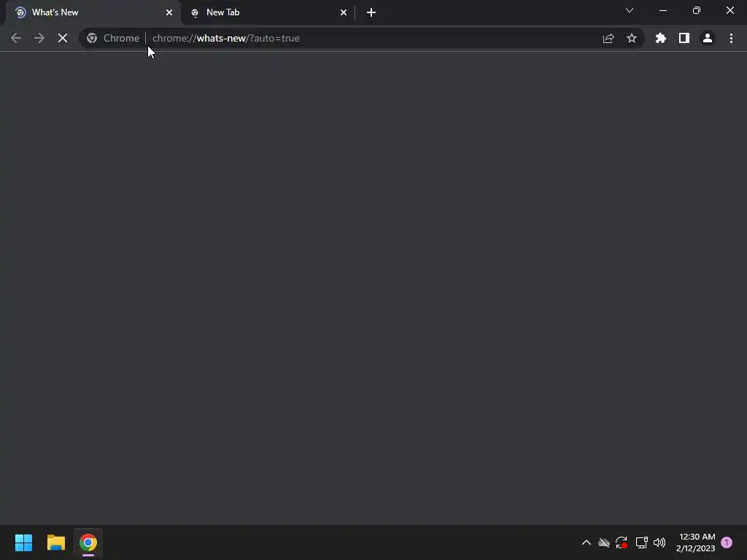
Task: Click the Chrome taskbar icon
Action: (x=88, y=542)
